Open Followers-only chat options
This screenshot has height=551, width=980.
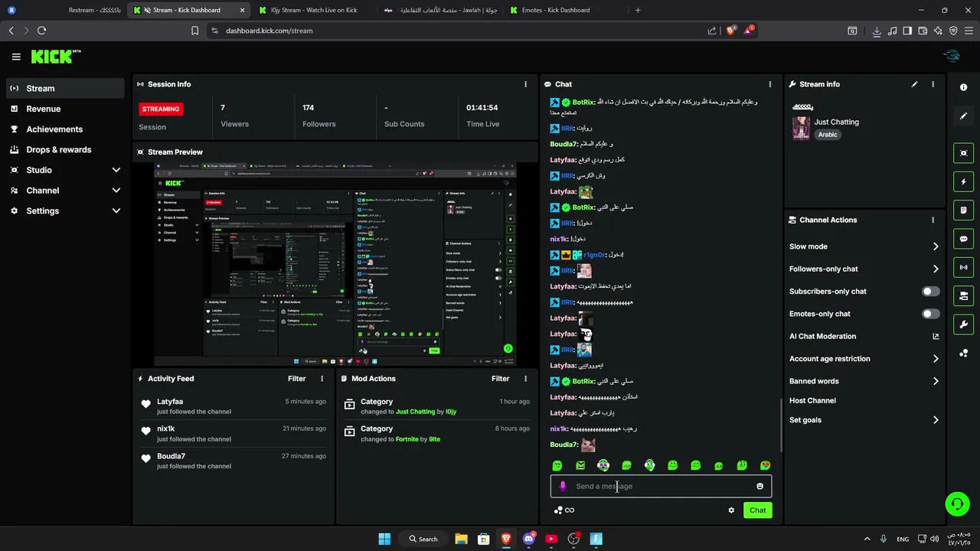(x=864, y=269)
